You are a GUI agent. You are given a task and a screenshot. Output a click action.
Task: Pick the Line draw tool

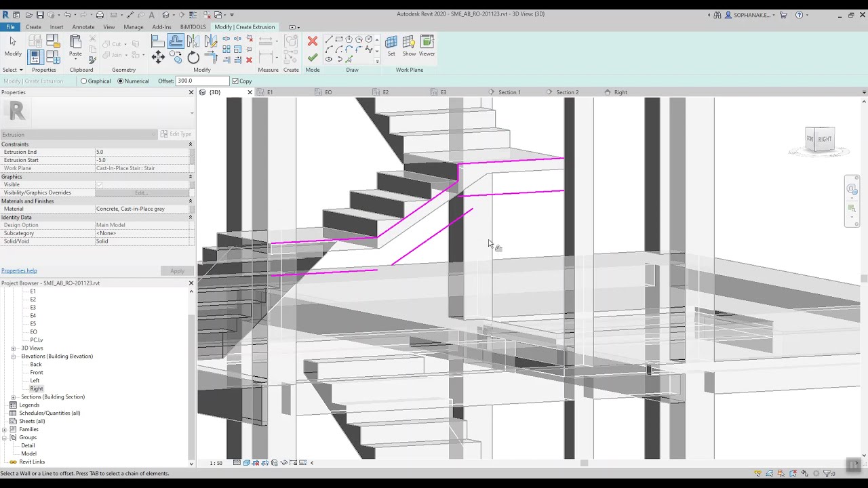329,39
